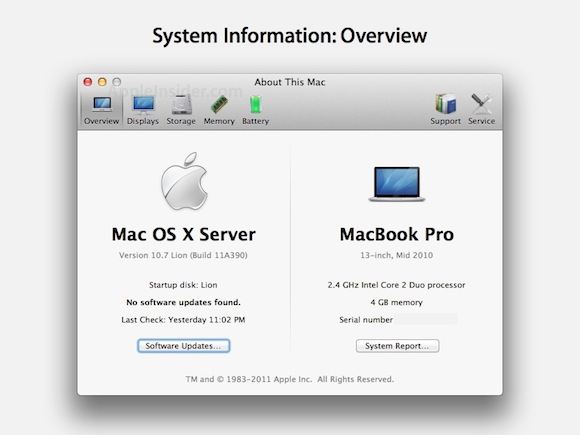Click the Startup disk: Lion text
Screen dimensions: 580x435
pos(183,285)
